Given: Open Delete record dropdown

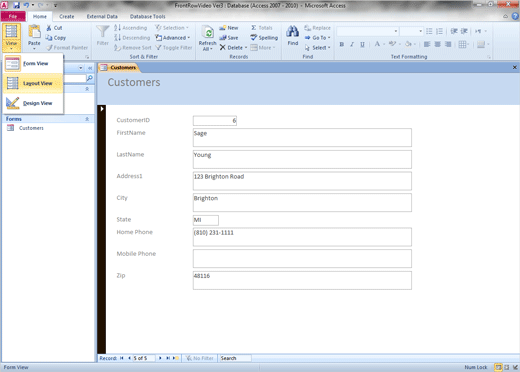Looking at the screenshot, I should (233, 48).
